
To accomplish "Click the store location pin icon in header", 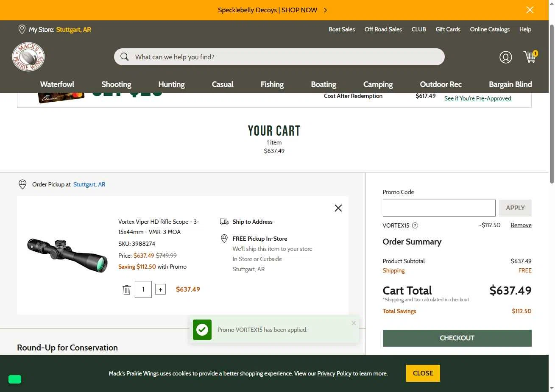I will tap(22, 29).
